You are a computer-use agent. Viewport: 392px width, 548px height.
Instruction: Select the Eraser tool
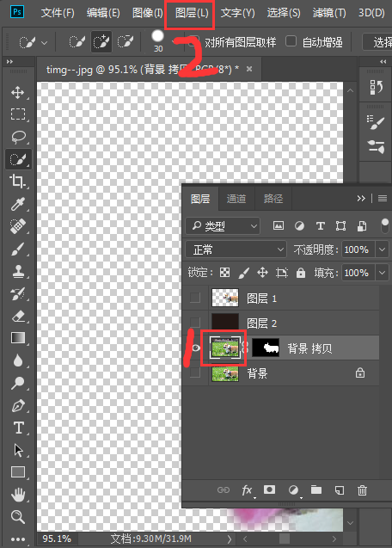click(18, 316)
